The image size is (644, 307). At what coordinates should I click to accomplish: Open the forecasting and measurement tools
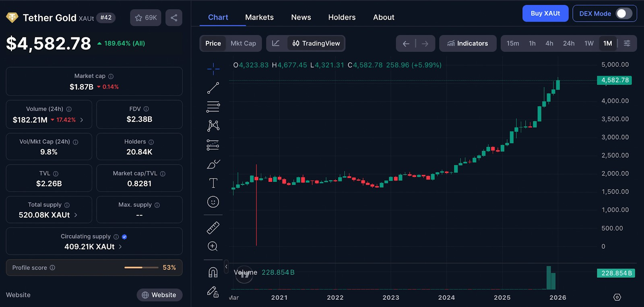[x=213, y=145]
